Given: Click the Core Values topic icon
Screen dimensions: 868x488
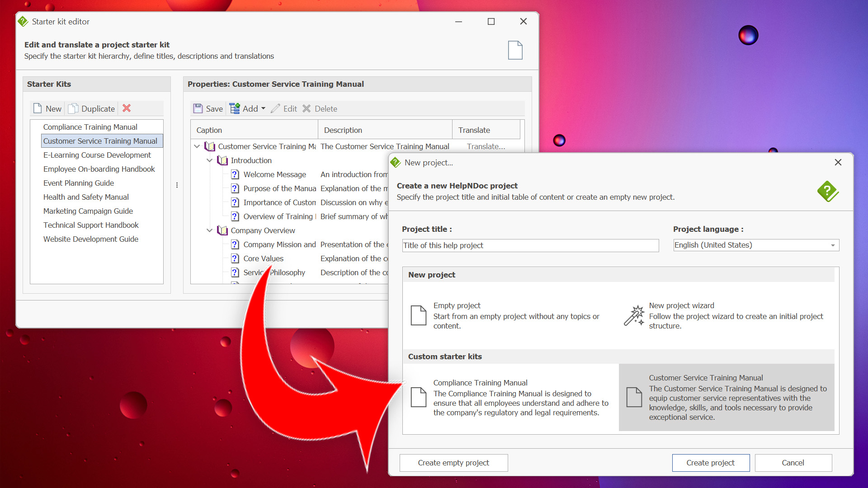Looking at the screenshot, I should click(x=235, y=258).
